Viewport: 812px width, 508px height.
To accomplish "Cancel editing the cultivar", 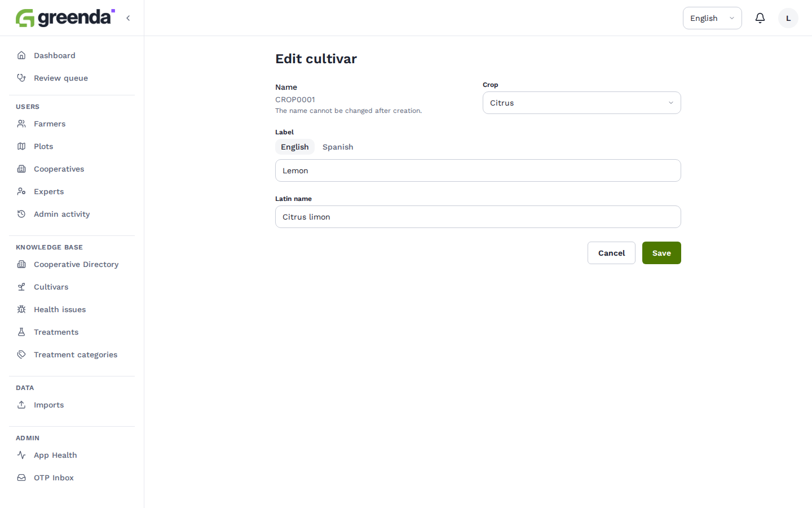I will (611, 253).
